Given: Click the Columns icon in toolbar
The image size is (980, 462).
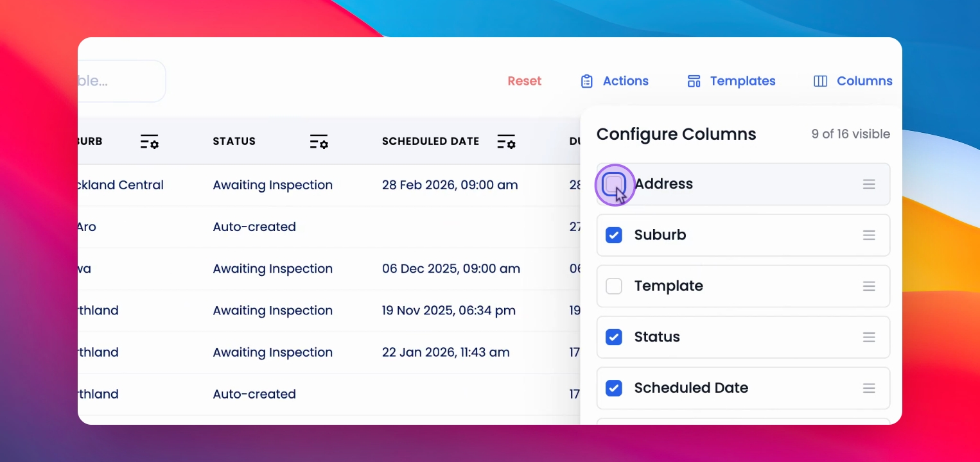Looking at the screenshot, I should [820, 81].
